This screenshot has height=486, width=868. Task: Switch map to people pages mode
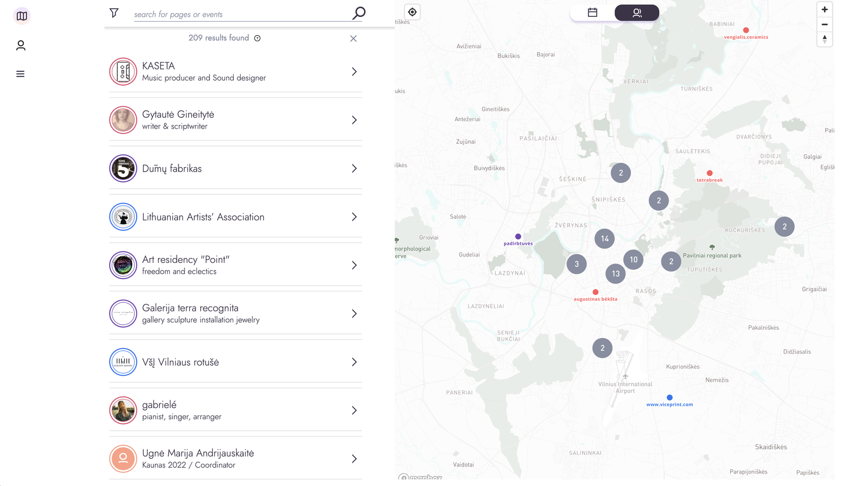637,12
